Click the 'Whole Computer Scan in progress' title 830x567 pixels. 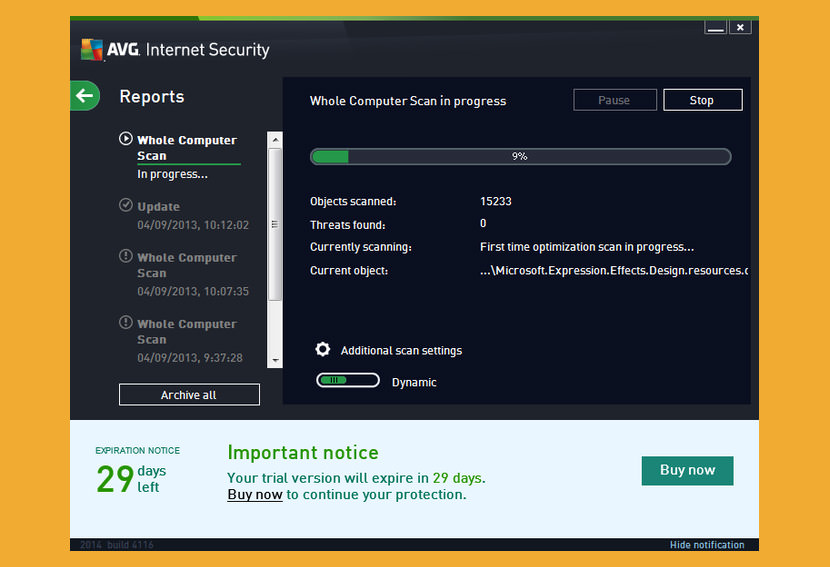coord(408,101)
